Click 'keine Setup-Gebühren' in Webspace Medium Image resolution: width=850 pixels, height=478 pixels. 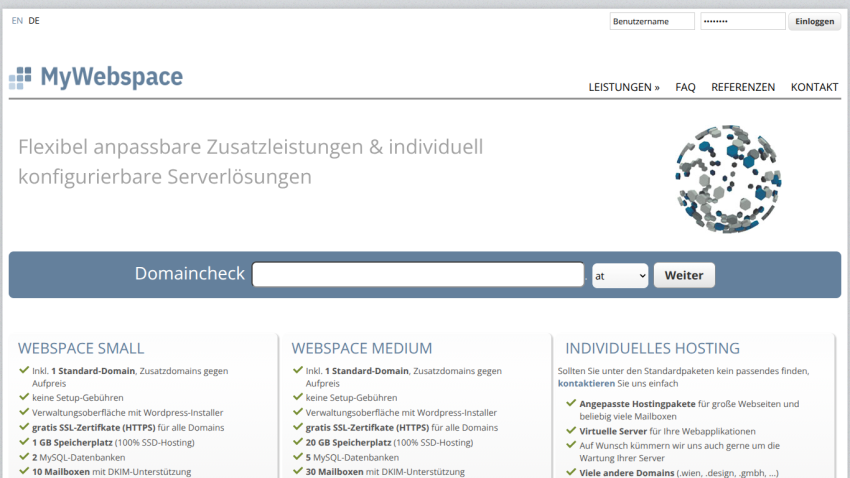click(x=351, y=397)
